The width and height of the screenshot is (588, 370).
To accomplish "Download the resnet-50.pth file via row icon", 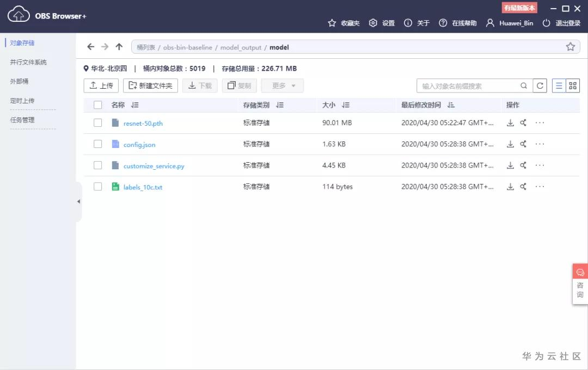I will pos(510,122).
